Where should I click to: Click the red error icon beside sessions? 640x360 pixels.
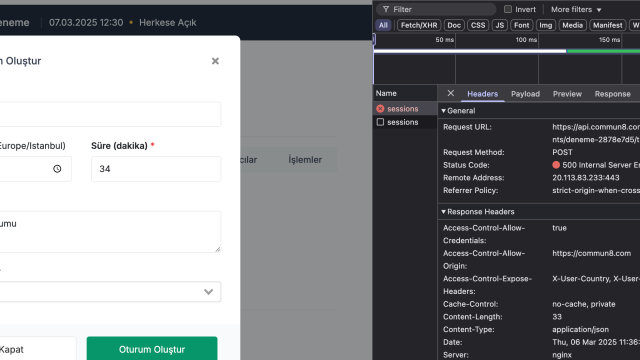[380, 109]
